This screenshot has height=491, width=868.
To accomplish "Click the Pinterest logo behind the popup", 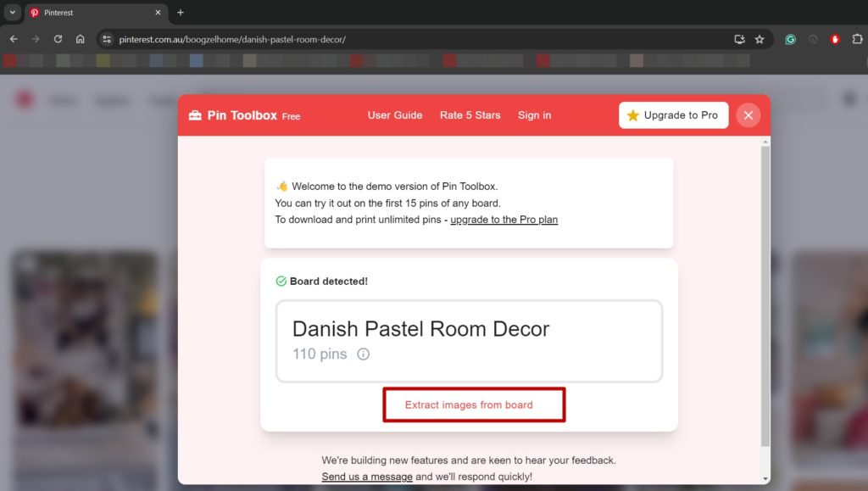I will click(x=25, y=99).
